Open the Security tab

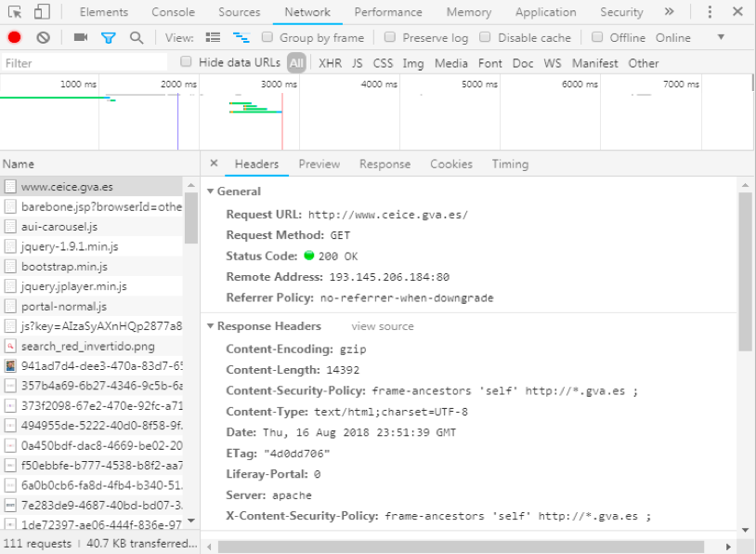tap(621, 12)
